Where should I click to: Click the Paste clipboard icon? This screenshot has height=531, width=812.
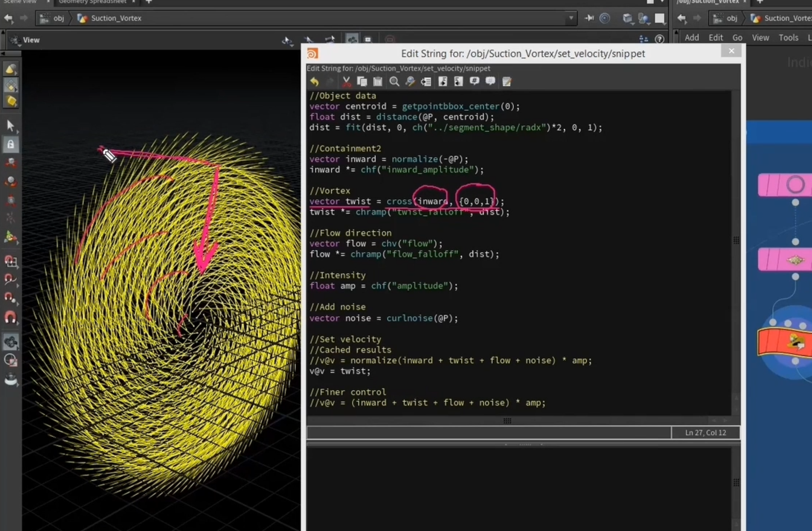coord(378,82)
